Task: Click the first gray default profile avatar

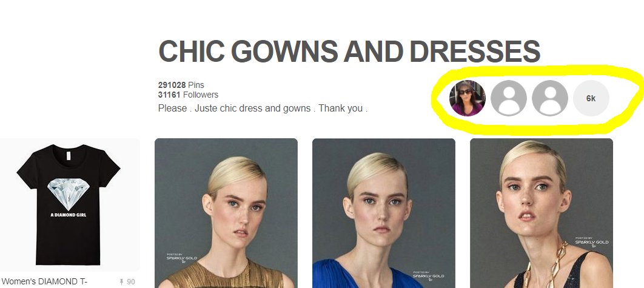Action: 509,98
